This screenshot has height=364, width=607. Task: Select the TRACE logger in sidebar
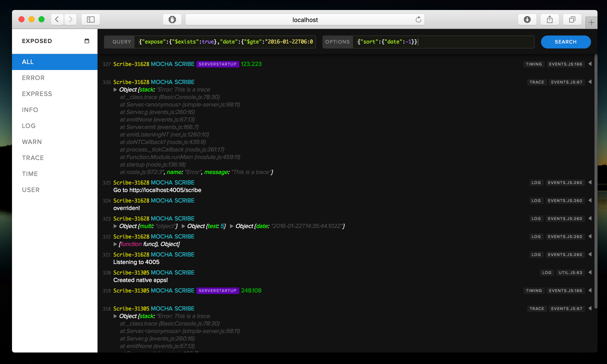(33, 158)
